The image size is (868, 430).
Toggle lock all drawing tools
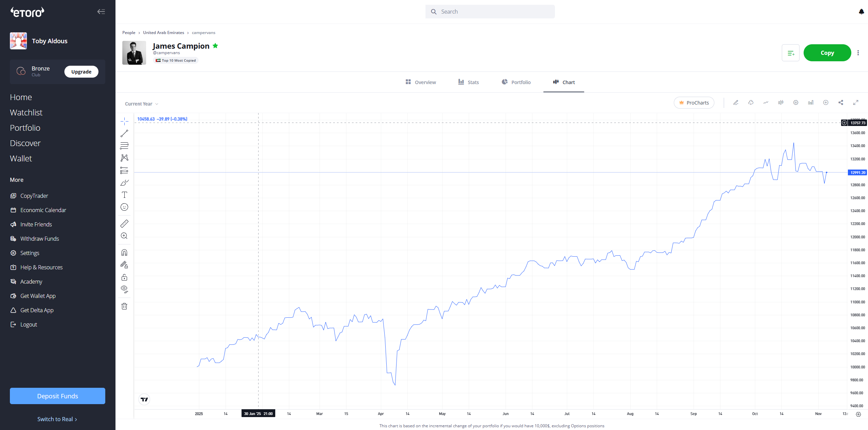coord(124,277)
